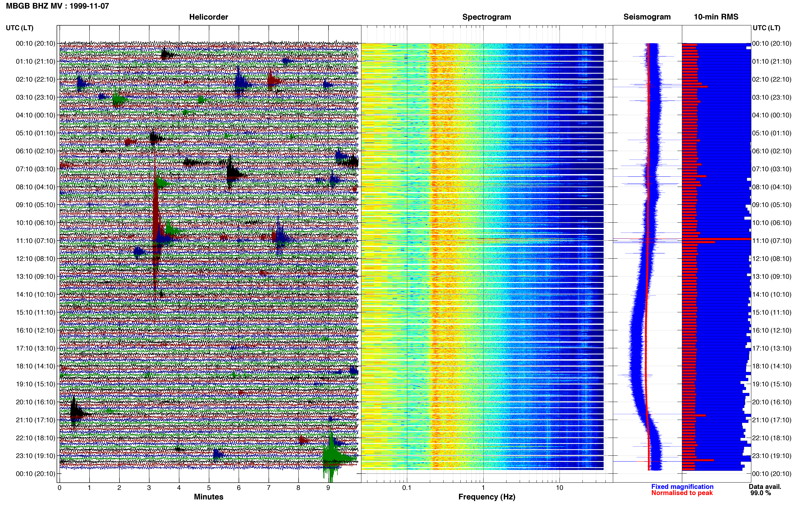This screenshot has width=812, height=508.
Task: Select the 'Helicorder' panel heading
Action: (209, 17)
